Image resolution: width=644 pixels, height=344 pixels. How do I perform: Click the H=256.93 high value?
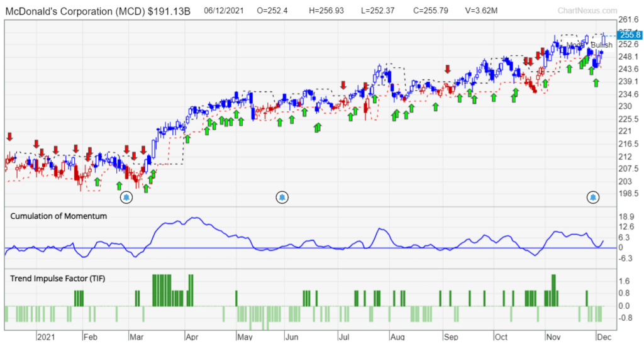(326, 11)
